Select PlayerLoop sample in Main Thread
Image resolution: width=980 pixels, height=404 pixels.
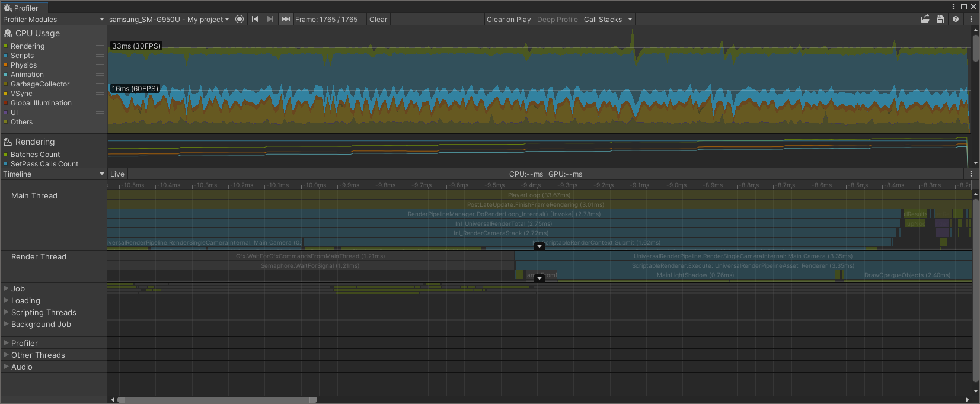tap(540, 195)
